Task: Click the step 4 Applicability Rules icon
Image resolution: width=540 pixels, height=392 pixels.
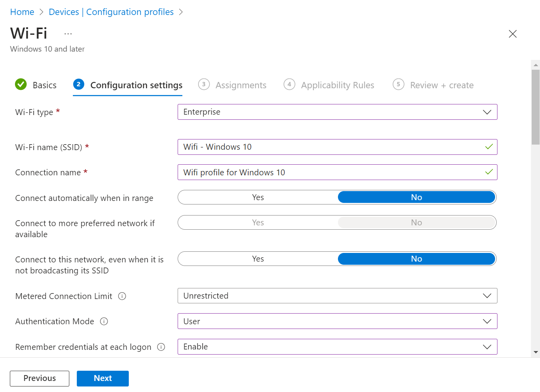Action: click(289, 84)
